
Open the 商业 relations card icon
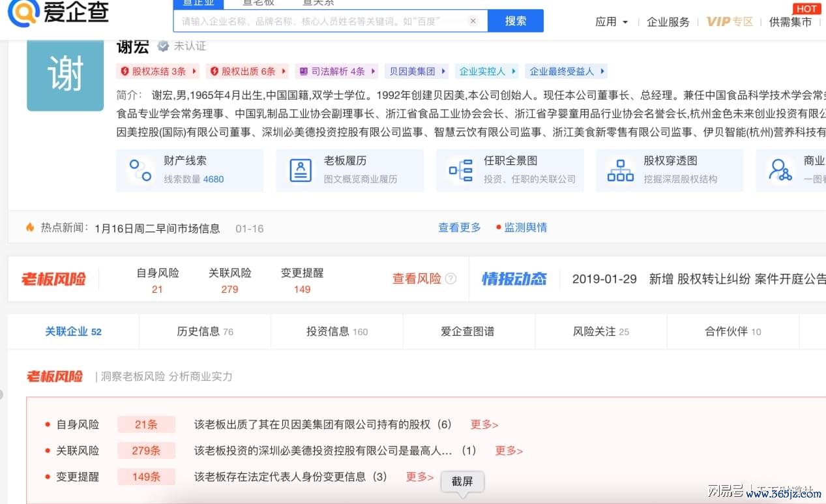[x=780, y=170]
